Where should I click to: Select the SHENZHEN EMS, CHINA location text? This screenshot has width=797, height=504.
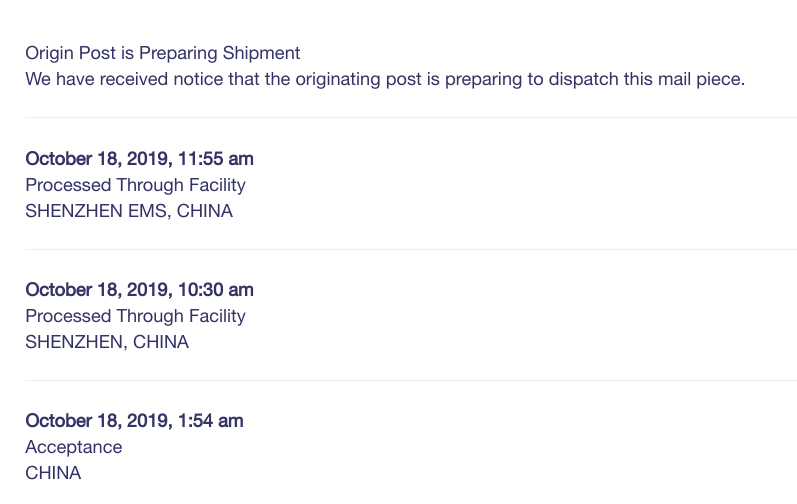click(129, 211)
